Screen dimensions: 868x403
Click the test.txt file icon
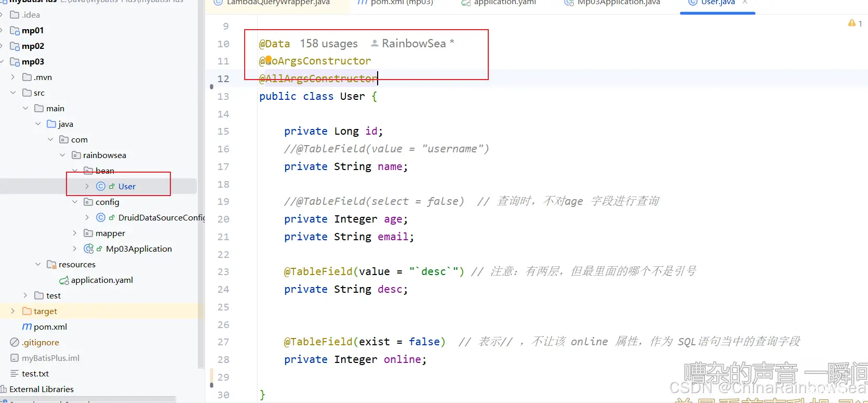(15, 373)
